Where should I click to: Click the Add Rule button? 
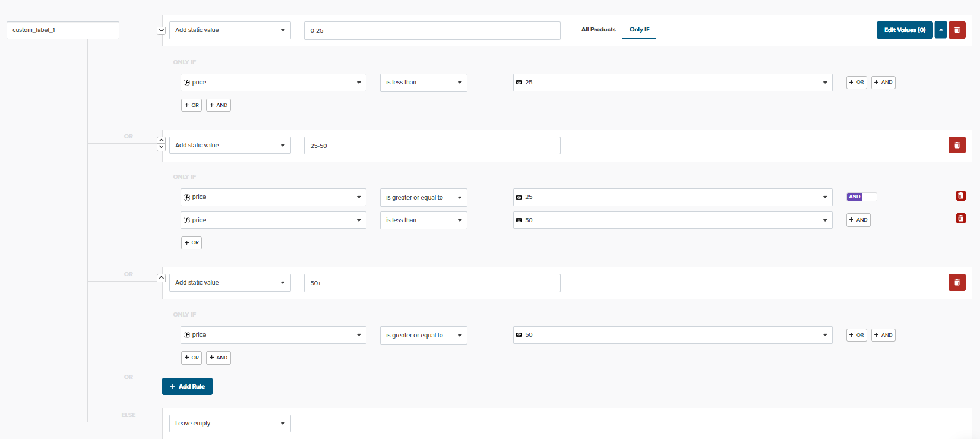pyautogui.click(x=187, y=386)
